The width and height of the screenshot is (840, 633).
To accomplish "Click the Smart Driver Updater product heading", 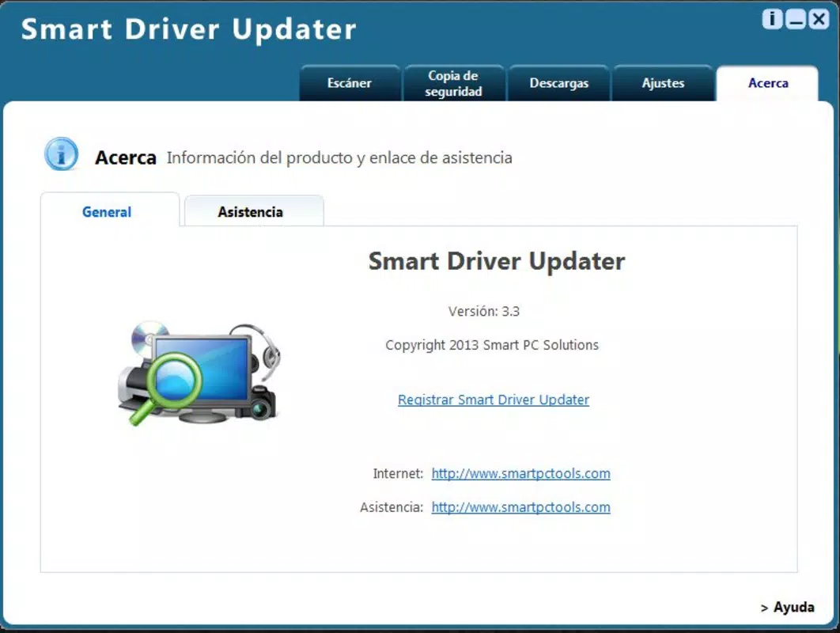I will (497, 262).
